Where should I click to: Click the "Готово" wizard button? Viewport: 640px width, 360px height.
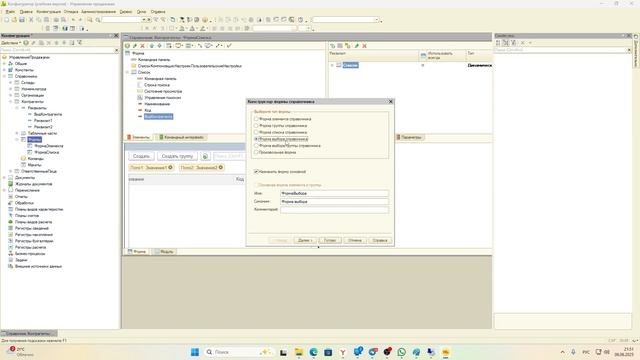[x=330, y=240]
